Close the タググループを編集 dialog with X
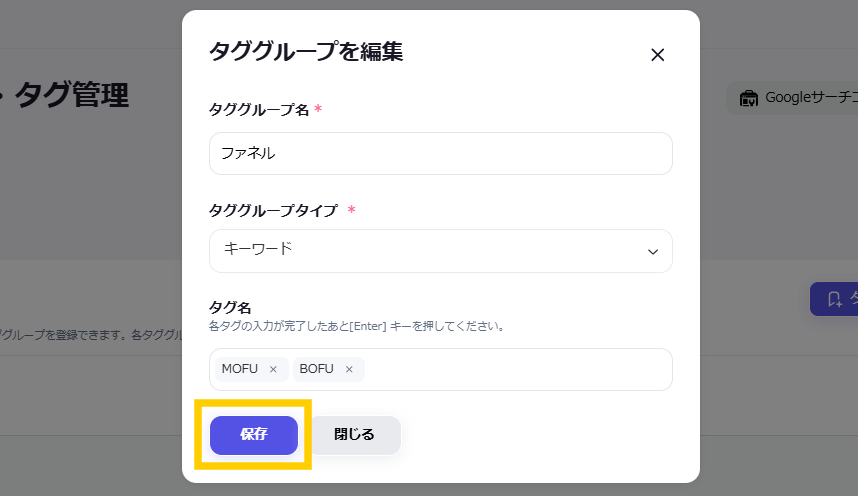Screen dimensions: 858x496 pos(657,55)
